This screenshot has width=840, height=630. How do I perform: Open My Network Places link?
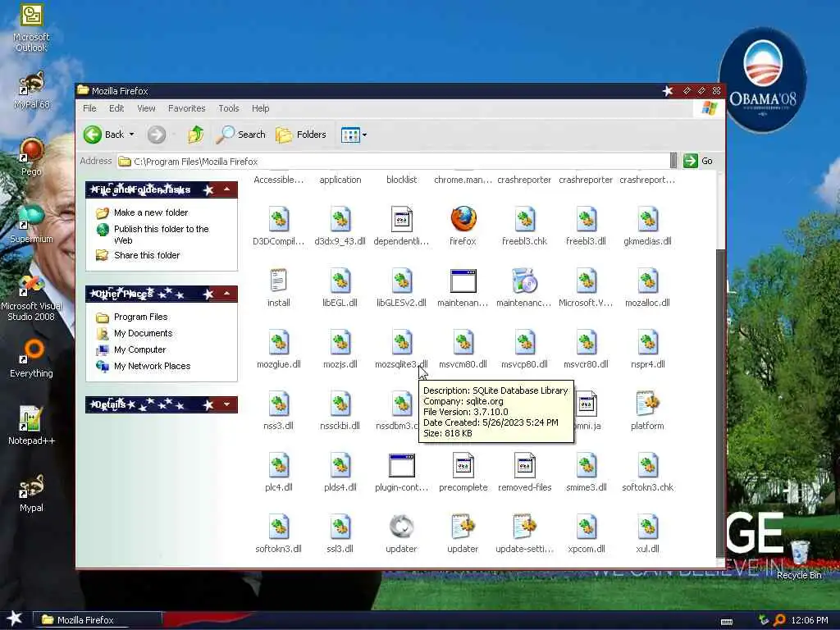coord(152,367)
